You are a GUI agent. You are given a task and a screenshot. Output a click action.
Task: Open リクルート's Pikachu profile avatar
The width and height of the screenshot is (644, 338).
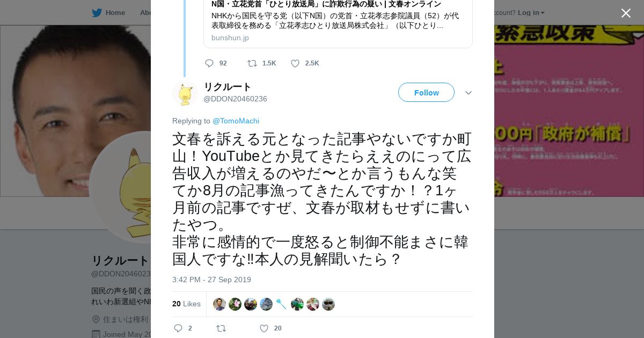[185, 93]
